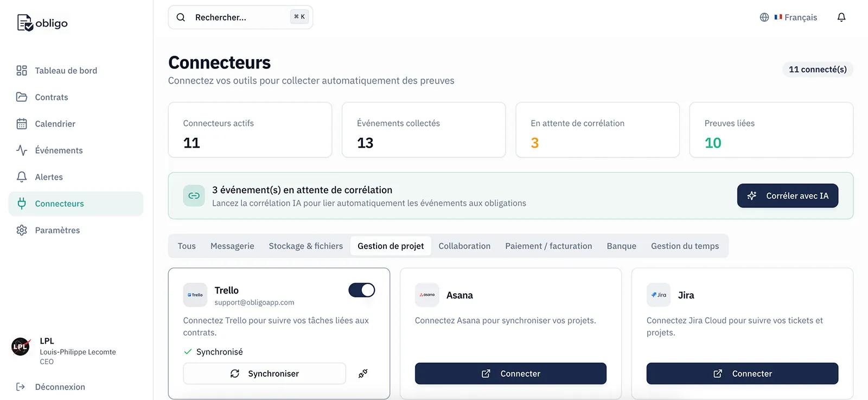Image resolution: width=868 pixels, height=400 pixels.
Task: Go to Paramètres in sidebar
Action: click(57, 230)
